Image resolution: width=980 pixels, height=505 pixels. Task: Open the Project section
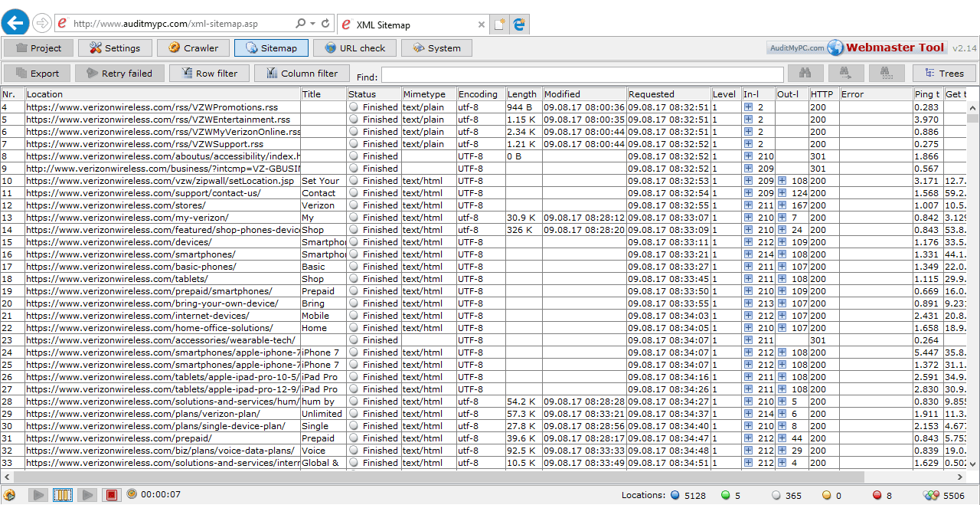click(x=39, y=48)
